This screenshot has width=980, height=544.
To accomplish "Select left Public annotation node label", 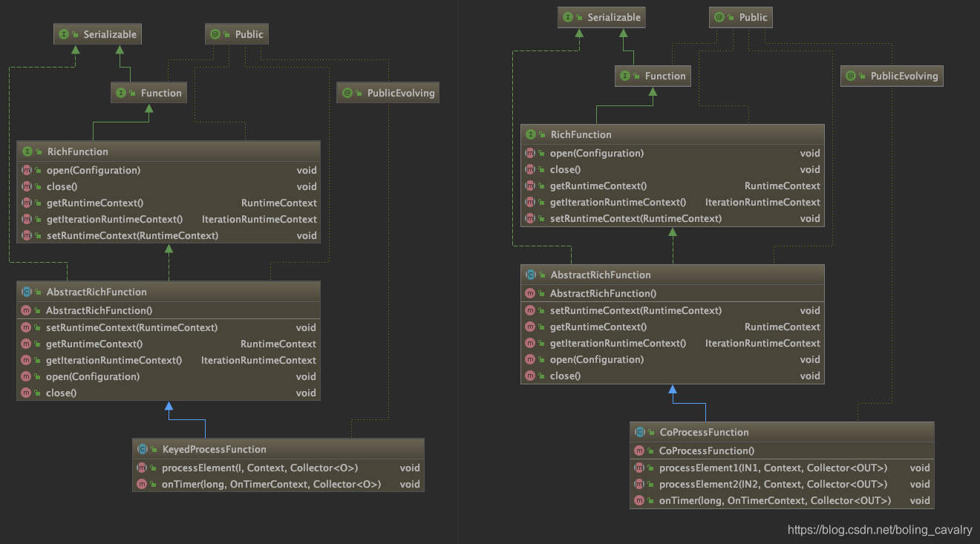I will (249, 34).
